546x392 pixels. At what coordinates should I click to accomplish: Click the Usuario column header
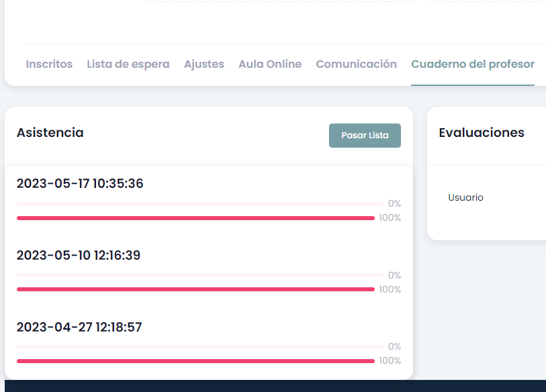(465, 197)
